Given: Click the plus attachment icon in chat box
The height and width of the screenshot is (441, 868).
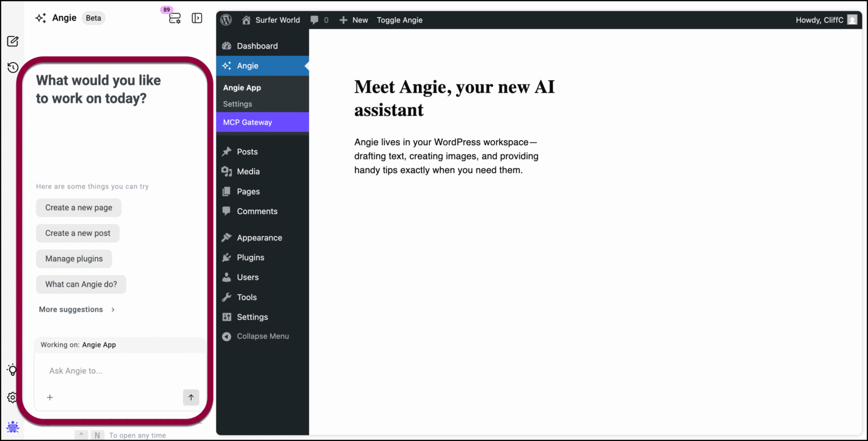Looking at the screenshot, I should (x=50, y=397).
